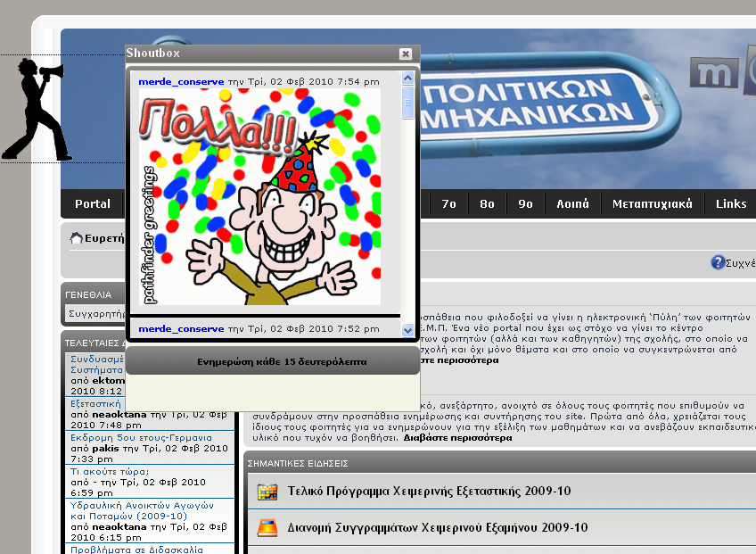
Task: Open the Μεταπτυχιακά menu item
Action: coord(652,204)
